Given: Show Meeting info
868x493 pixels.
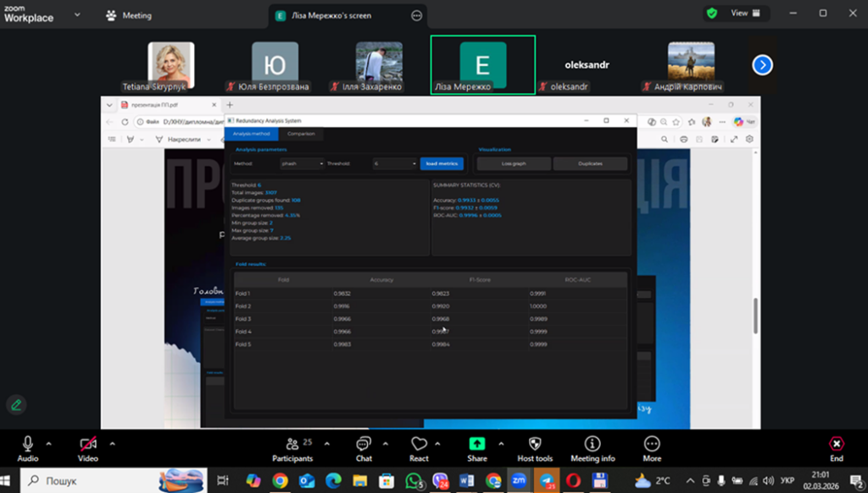Looking at the screenshot, I should pos(593,445).
